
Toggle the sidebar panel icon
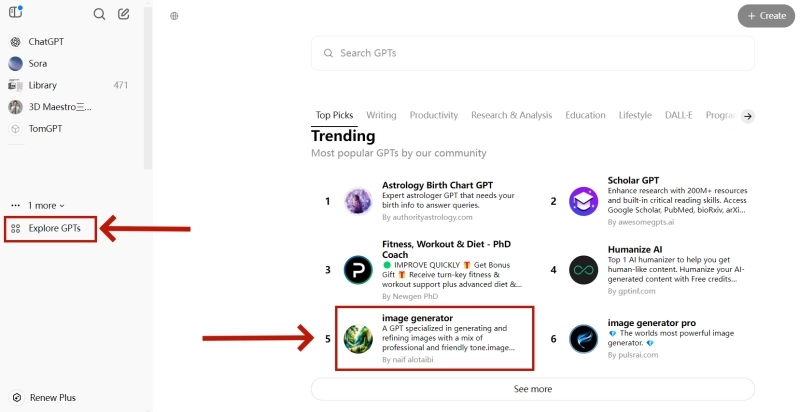(x=15, y=14)
